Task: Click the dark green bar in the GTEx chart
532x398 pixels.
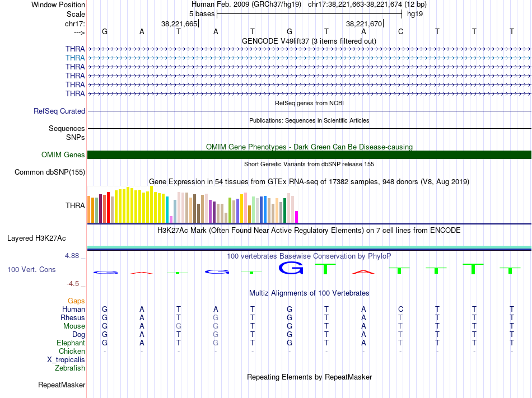Action: (x=284, y=210)
